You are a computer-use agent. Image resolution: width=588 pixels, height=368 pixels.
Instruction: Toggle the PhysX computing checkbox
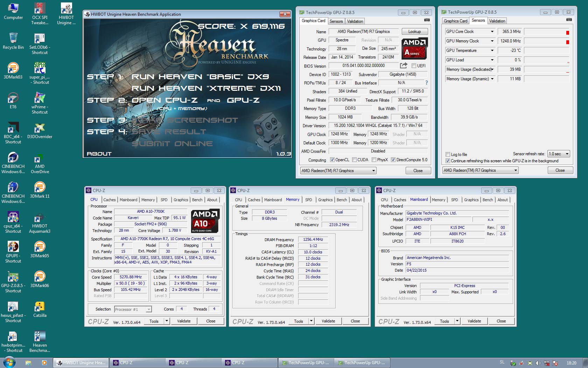click(x=374, y=160)
